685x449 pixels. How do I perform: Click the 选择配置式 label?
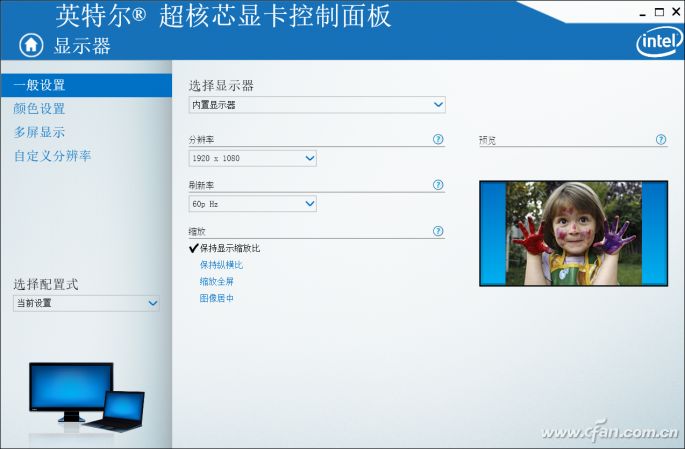pos(46,284)
